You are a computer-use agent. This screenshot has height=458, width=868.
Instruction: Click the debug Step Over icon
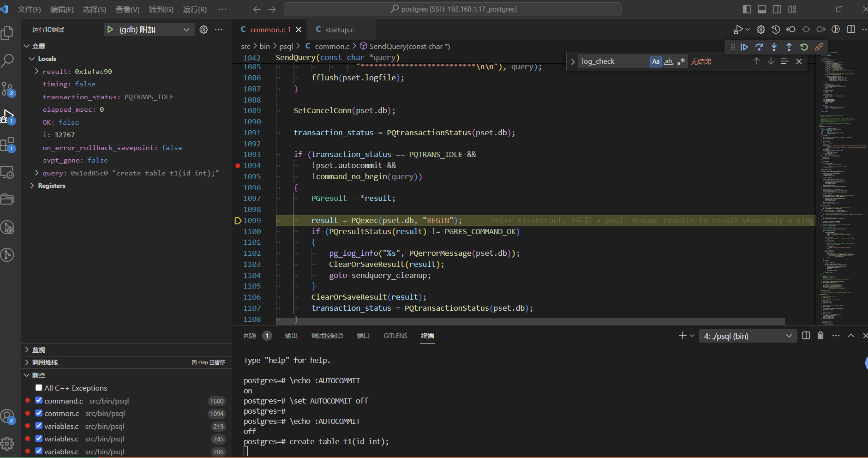pyautogui.click(x=759, y=47)
